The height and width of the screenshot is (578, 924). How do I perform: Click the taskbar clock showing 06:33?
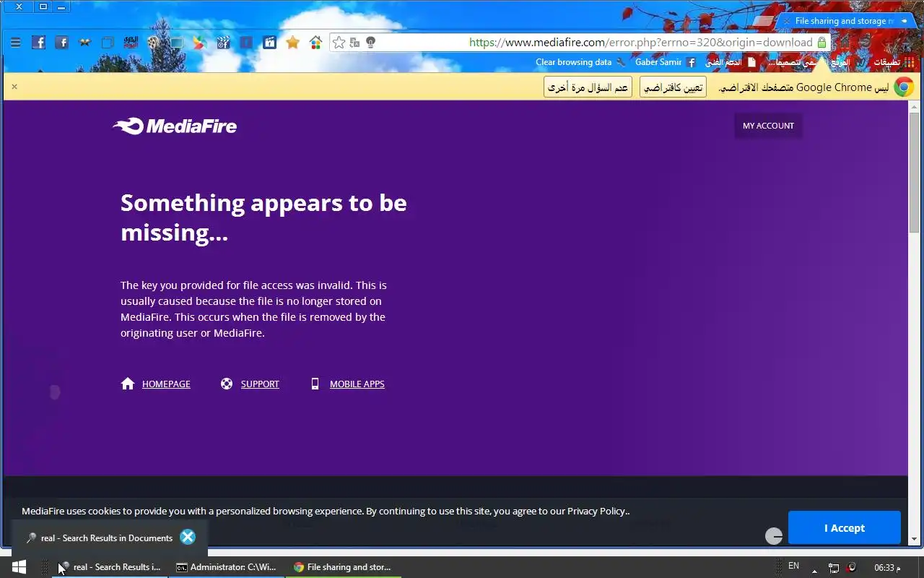point(887,568)
